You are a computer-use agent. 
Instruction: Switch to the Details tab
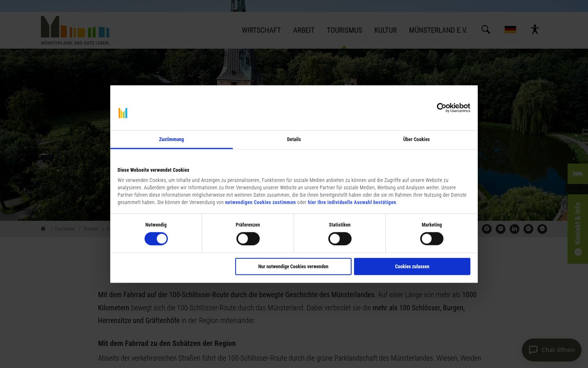(x=294, y=139)
